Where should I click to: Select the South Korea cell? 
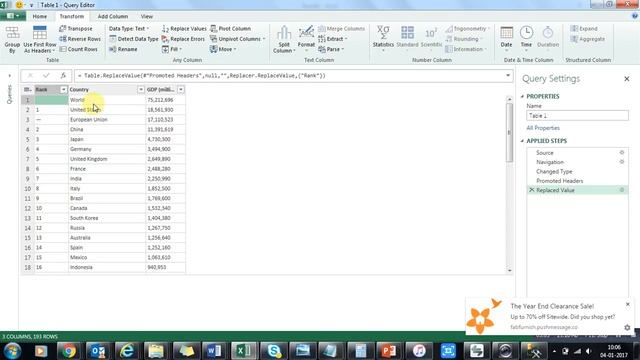[107, 218]
